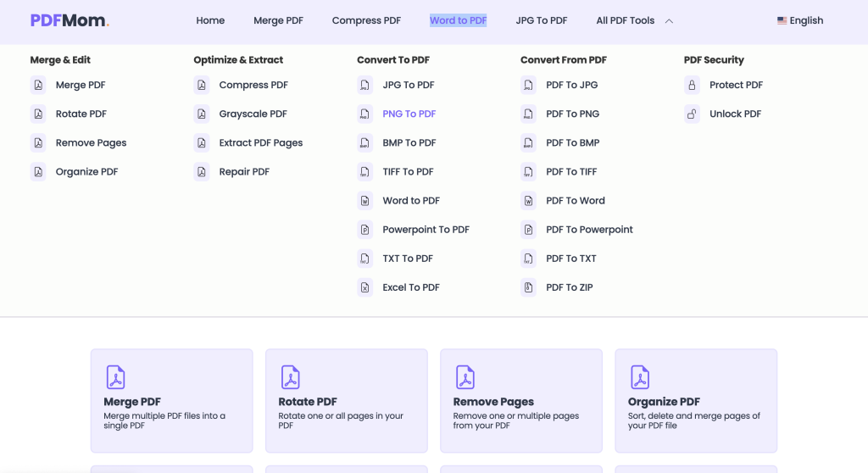Click the Repair PDF icon

tap(202, 172)
